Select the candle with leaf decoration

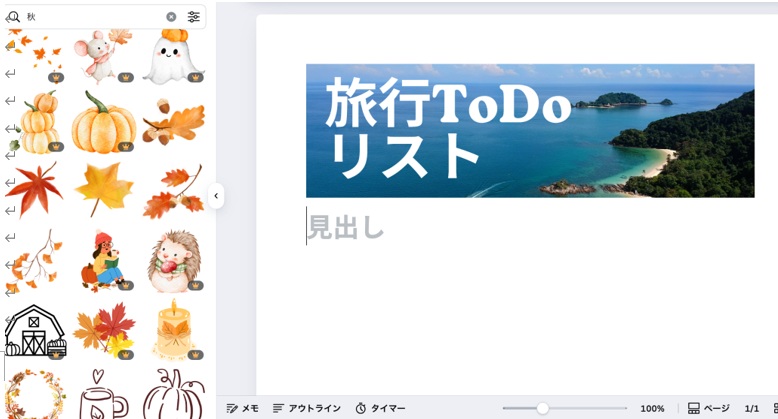(x=173, y=329)
